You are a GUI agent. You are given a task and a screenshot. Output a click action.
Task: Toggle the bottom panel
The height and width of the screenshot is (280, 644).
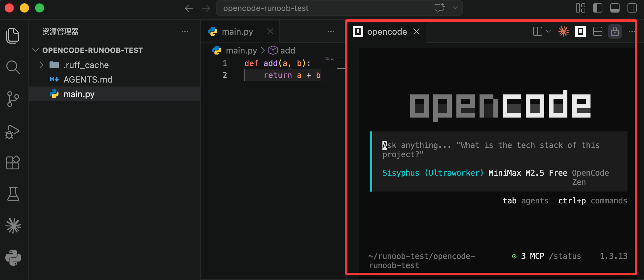click(x=615, y=8)
